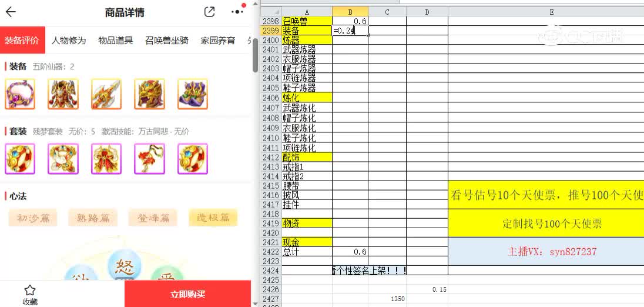Viewport: 644px width, 307px height.
Task: Open the fourth 套装 pendant icon
Action: pos(149,159)
